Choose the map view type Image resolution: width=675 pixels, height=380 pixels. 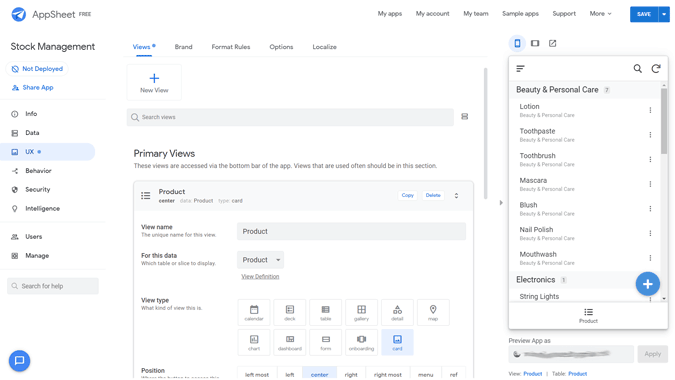click(x=433, y=312)
